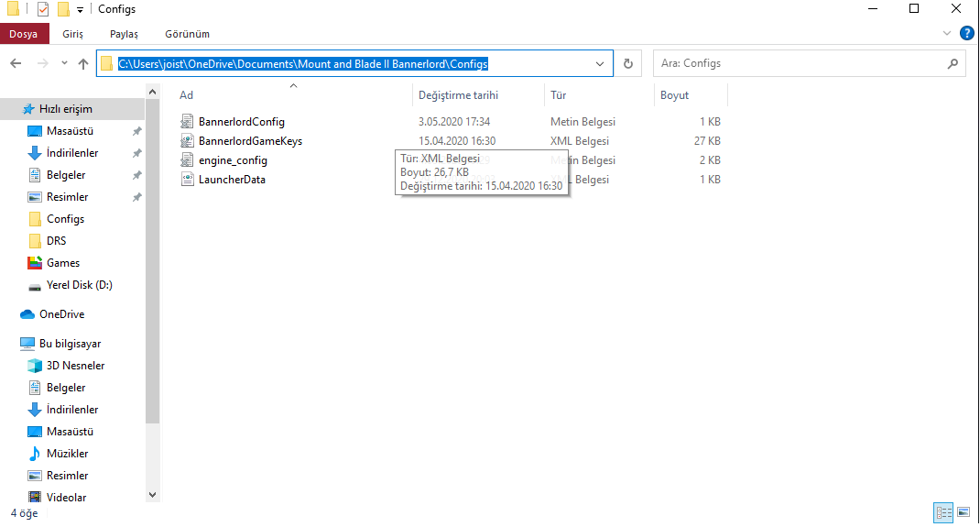Screen dimensions: 980x527
Task: Select the engine_config file name
Action: [233, 160]
